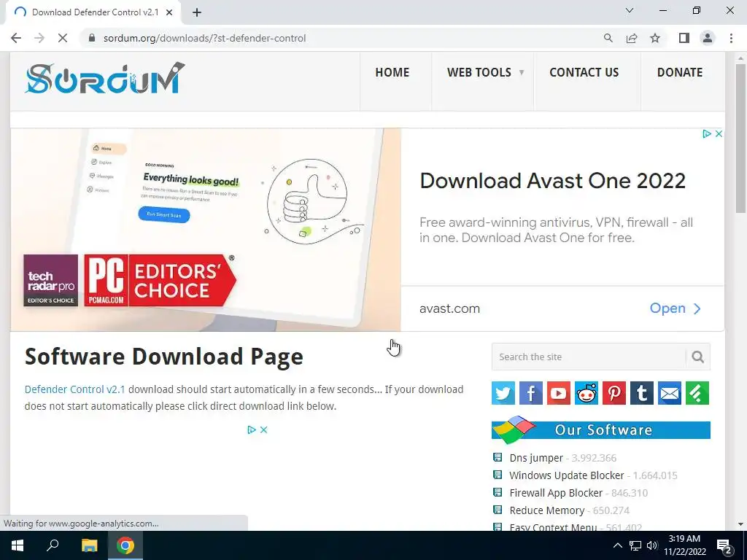Image resolution: width=747 pixels, height=560 pixels.
Task: Click the Our Software banner
Action: (x=601, y=429)
